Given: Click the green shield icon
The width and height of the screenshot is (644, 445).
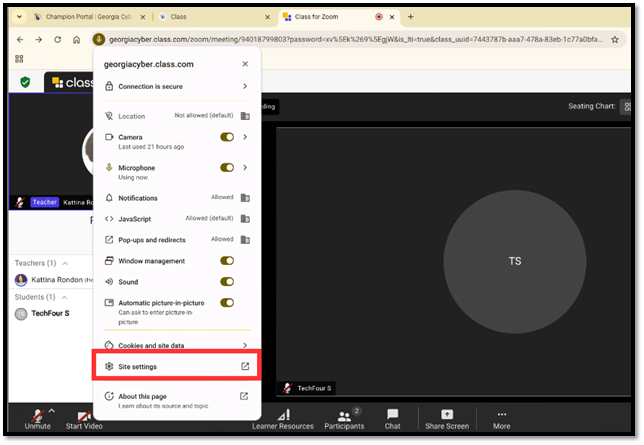Looking at the screenshot, I should coord(25,82).
